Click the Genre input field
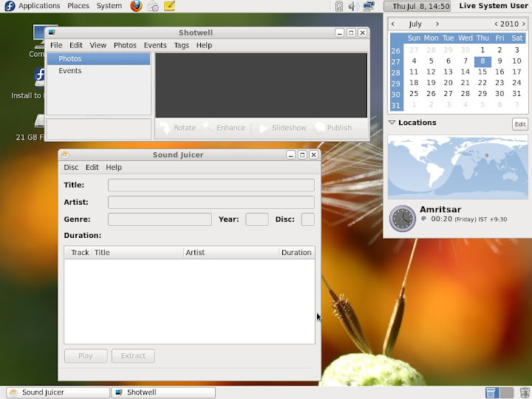The width and height of the screenshot is (532, 399). [x=160, y=219]
